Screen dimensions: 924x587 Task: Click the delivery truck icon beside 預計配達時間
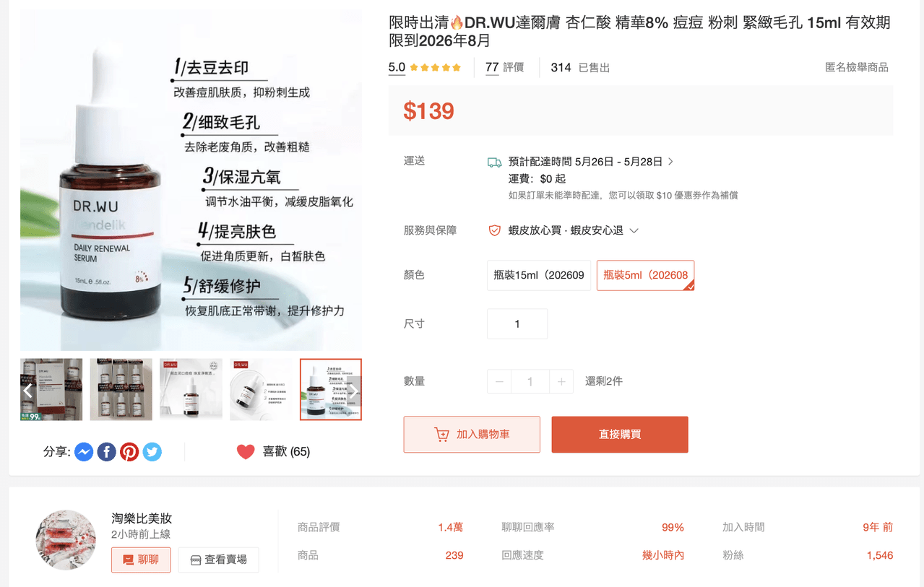click(x=496, y=162)
